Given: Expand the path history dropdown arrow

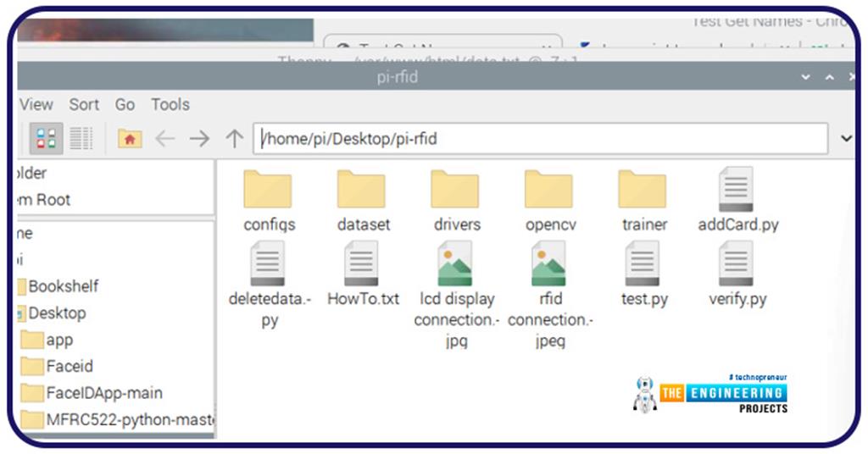Looking at the screenshot, I should 845,138.
